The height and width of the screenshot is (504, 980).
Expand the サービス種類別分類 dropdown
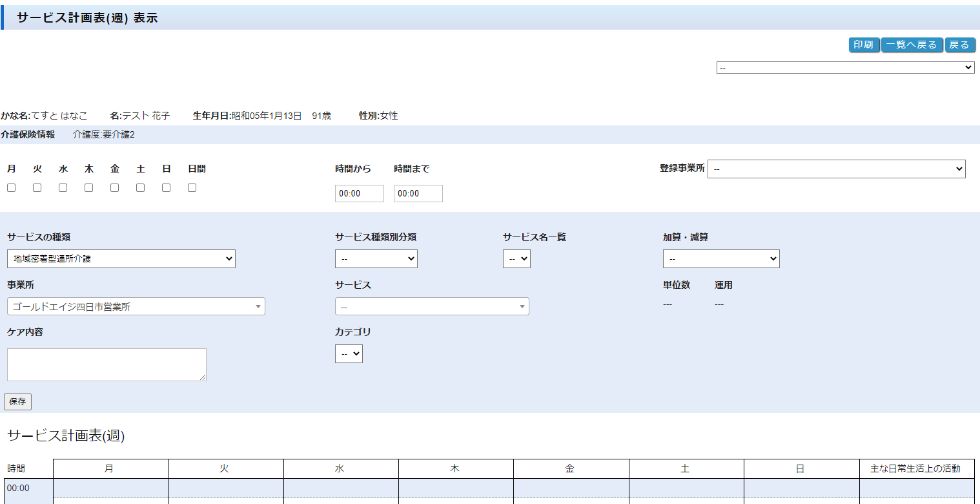[x=376, y=259]
